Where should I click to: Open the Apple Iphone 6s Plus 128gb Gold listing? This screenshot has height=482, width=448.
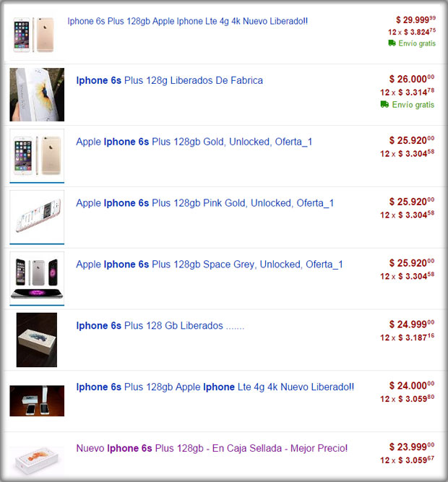point(194,142)
